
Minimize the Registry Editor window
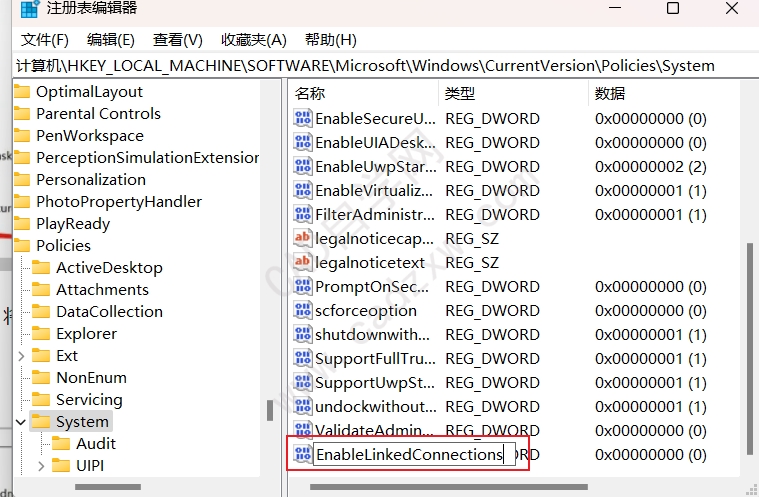click(x=615, y=8)
